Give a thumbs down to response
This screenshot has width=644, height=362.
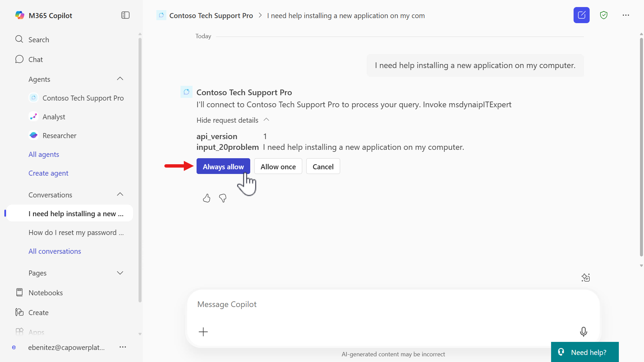tap(223, 198)
